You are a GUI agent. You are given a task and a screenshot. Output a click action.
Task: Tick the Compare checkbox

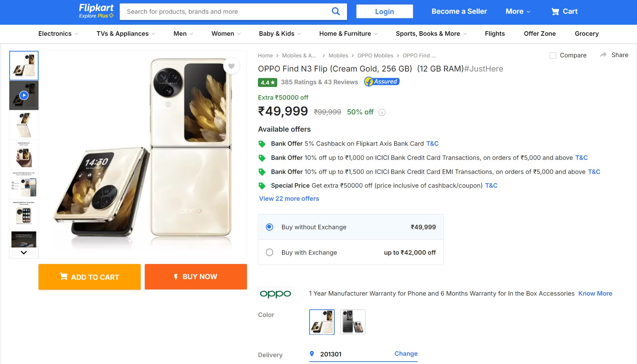[553, 55]
